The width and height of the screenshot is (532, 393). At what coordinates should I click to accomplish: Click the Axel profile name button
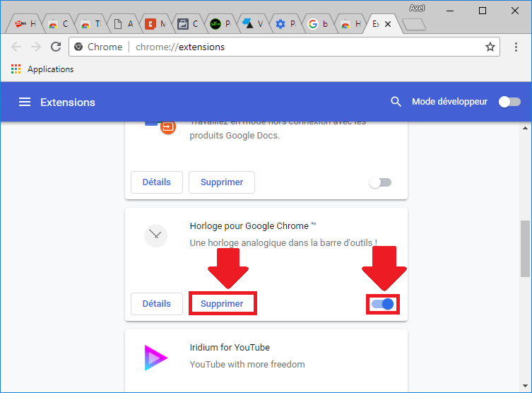[x=417, y=8]
